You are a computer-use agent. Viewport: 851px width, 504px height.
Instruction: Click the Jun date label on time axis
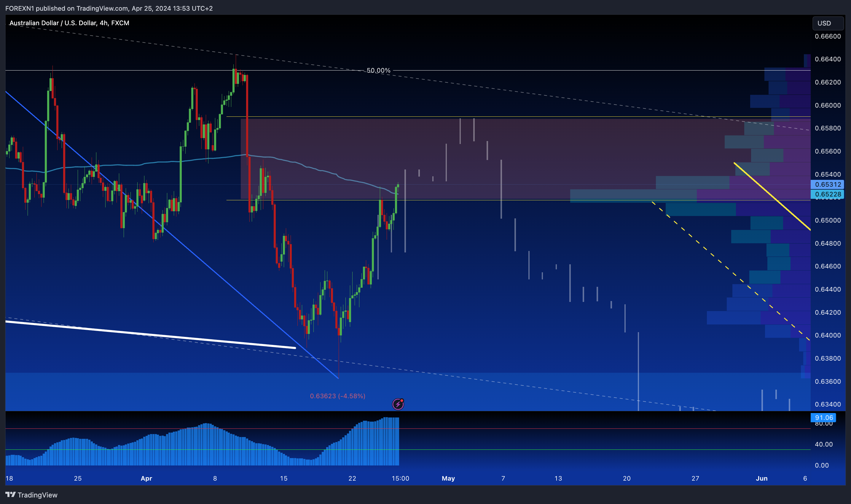[x=762, y=478]
